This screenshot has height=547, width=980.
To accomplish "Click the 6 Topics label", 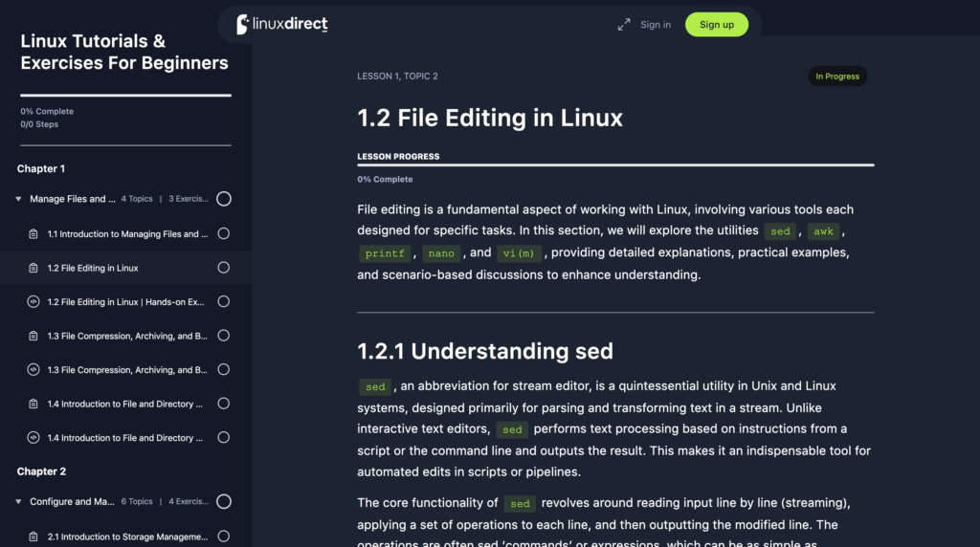I will (137, 501).
